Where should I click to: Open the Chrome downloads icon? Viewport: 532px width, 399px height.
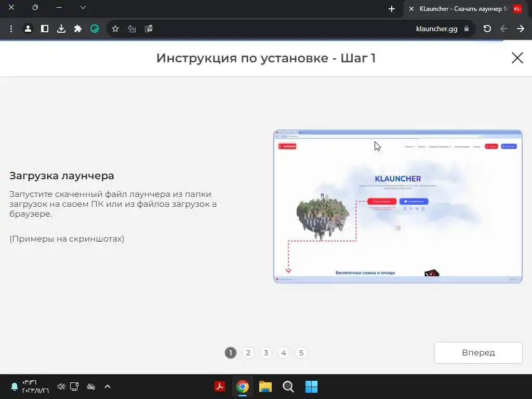point(61,29)
